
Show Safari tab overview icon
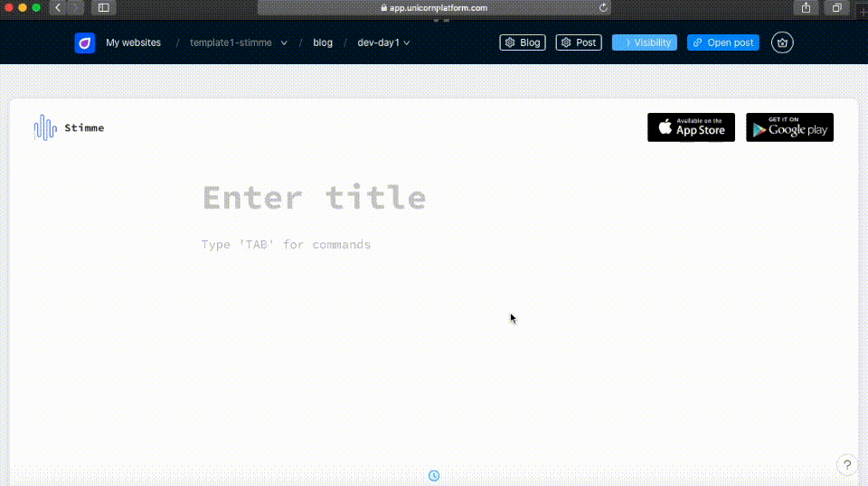coord(837,8)
